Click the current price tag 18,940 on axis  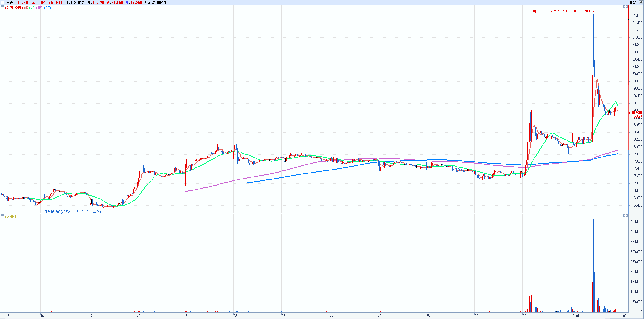click(x=637, y=112)
